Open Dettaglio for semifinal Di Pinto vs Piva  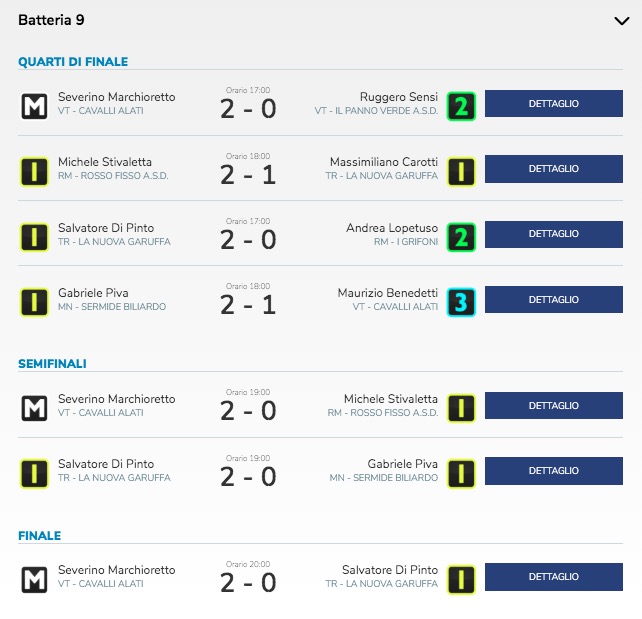554,471
